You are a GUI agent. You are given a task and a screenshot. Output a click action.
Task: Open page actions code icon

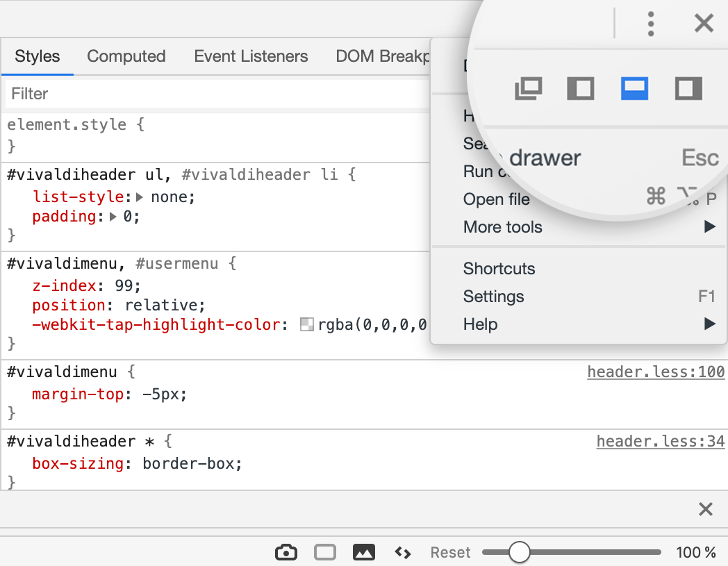pos(402,553)
